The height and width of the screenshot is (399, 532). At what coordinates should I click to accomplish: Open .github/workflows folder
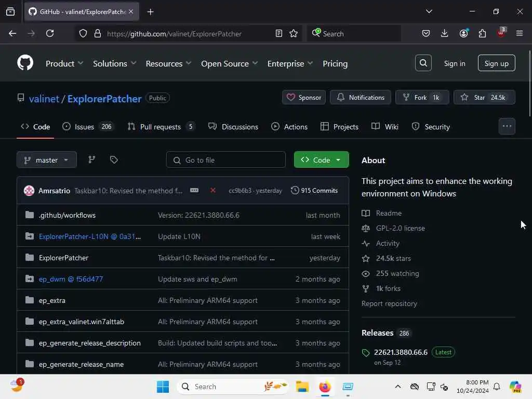coord(67,215)
